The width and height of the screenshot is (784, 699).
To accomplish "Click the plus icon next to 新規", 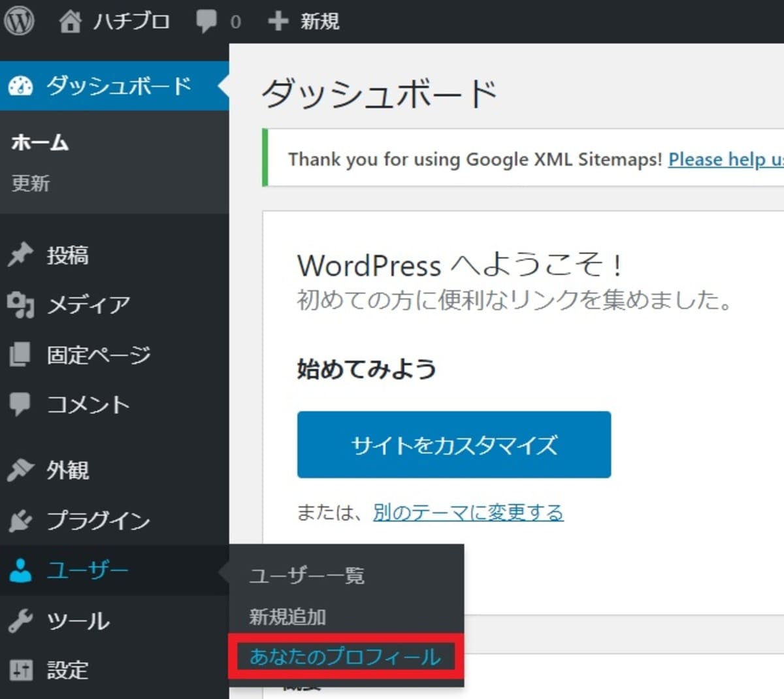I will point(278,21).
